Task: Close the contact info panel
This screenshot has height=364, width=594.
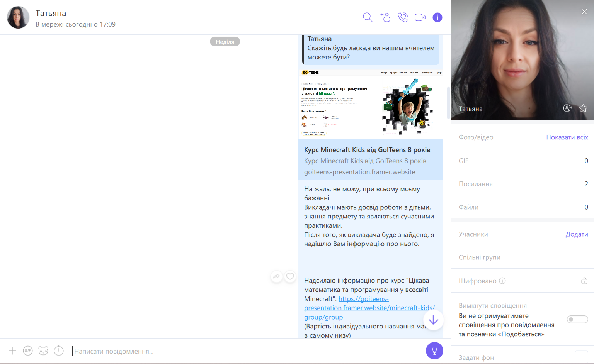Action: (x=584, y=12)
